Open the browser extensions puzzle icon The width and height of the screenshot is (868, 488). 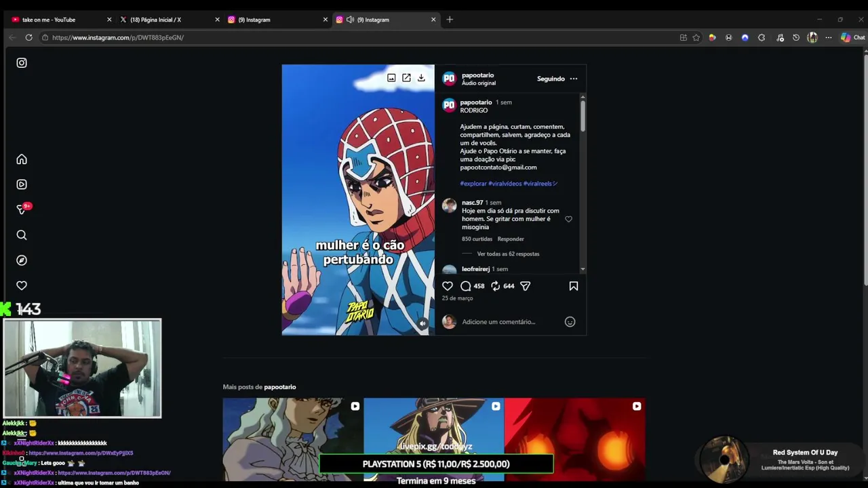[x=762, y=37]
